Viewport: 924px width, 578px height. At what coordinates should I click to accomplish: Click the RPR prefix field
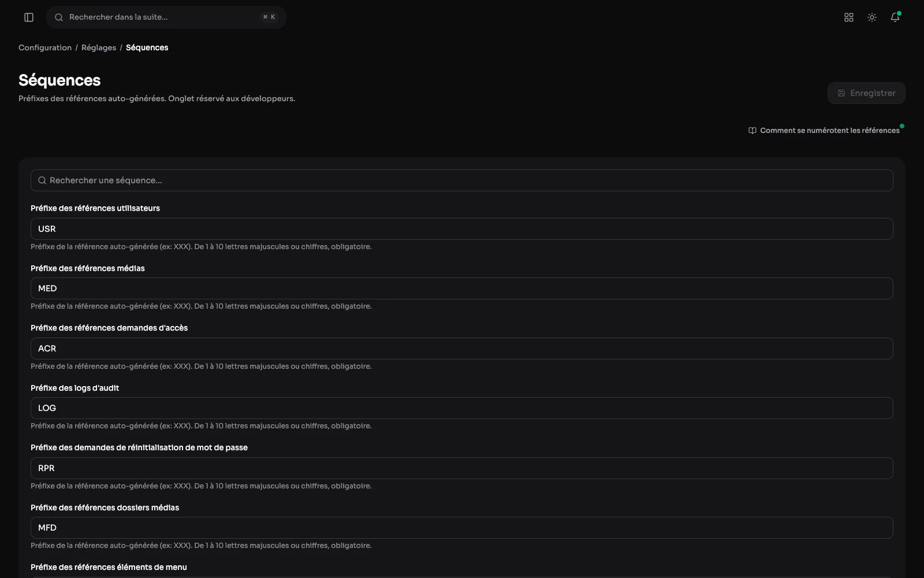tap(462, 468)
